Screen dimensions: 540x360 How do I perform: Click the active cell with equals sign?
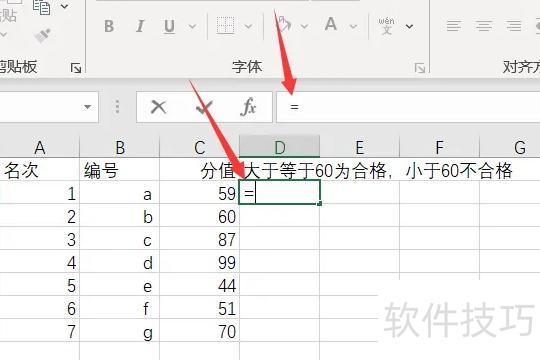[x=280, y=192]
